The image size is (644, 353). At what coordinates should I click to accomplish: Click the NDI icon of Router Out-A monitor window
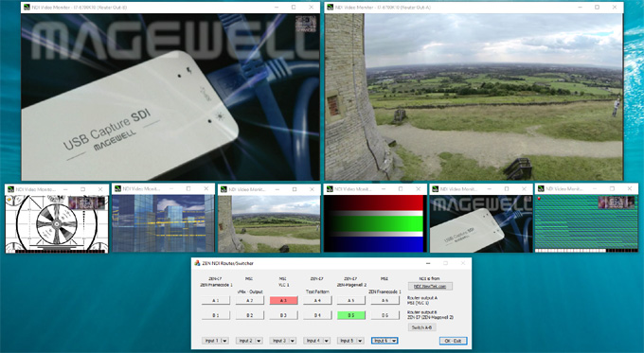tap(331, 7)
